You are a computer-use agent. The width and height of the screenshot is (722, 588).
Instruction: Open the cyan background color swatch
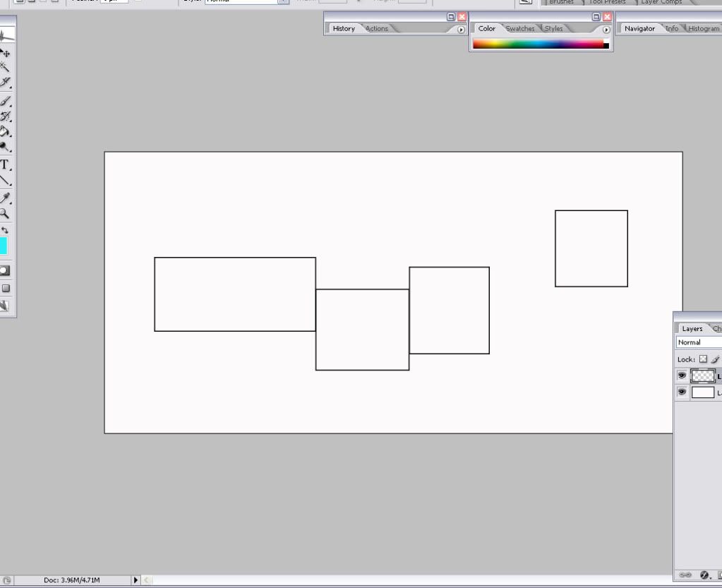[4, 246]
